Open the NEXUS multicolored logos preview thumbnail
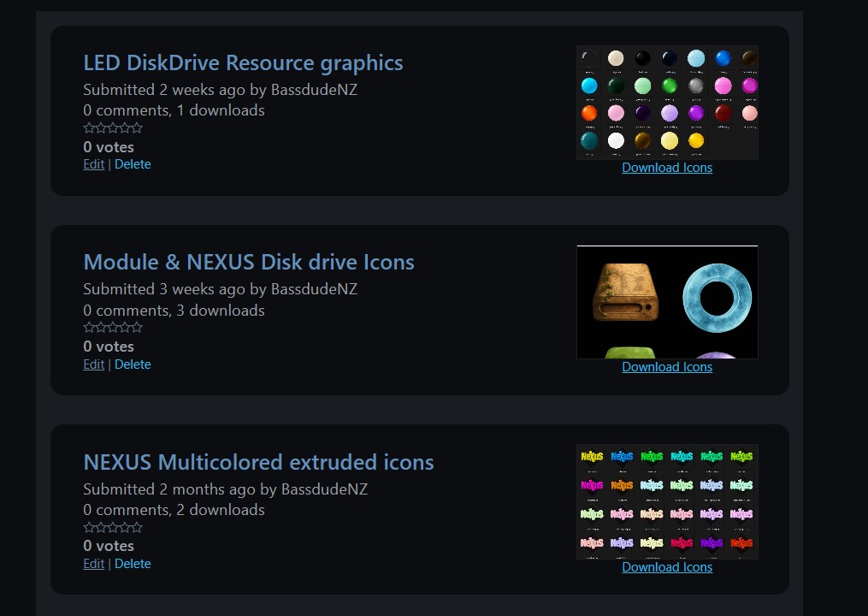The height and width of the screenshot is (616, 868). (x=667, y=501)
